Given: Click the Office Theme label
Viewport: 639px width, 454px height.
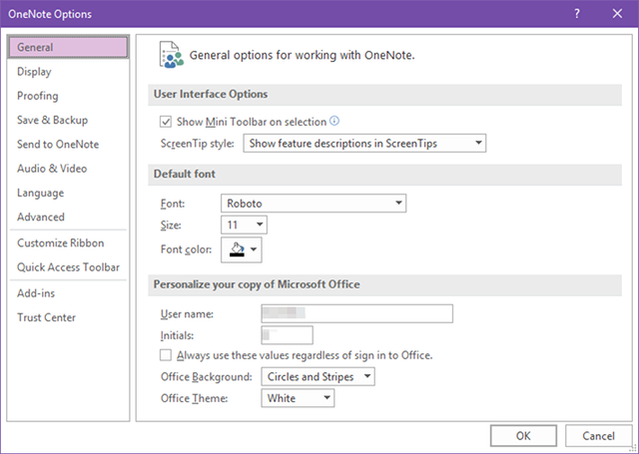Looking at the screenshot, I should (x=194, y=398).
